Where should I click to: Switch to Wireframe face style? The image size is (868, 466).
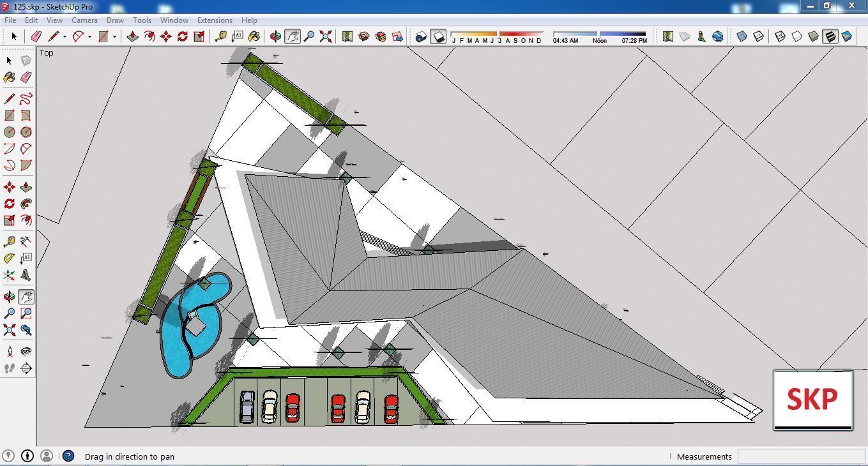pos(780,36)
